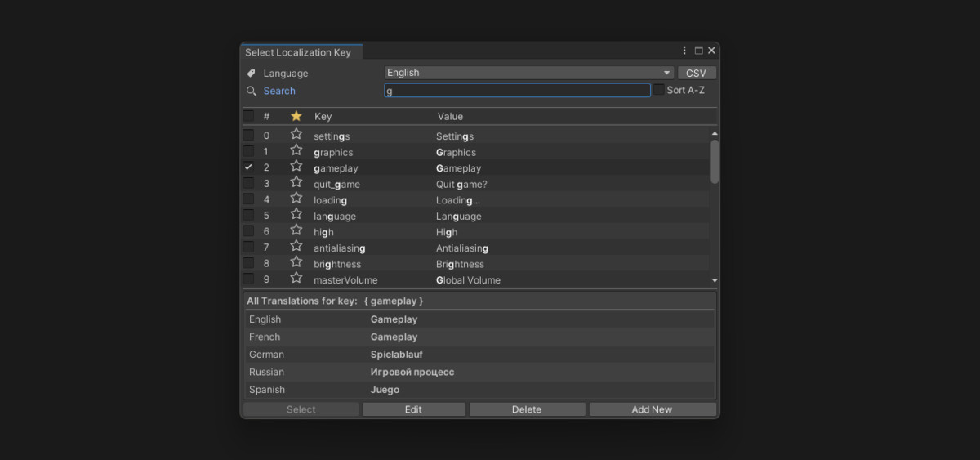980x460 pixels.
Task: Toggle star for antialiasing
Action: 296,247
